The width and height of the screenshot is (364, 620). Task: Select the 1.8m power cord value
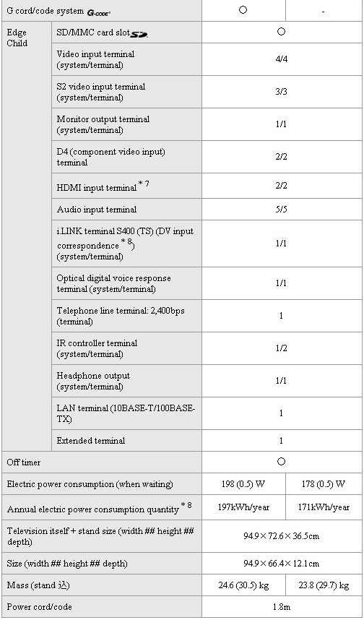pyautogui.click(x=281, y=606)
